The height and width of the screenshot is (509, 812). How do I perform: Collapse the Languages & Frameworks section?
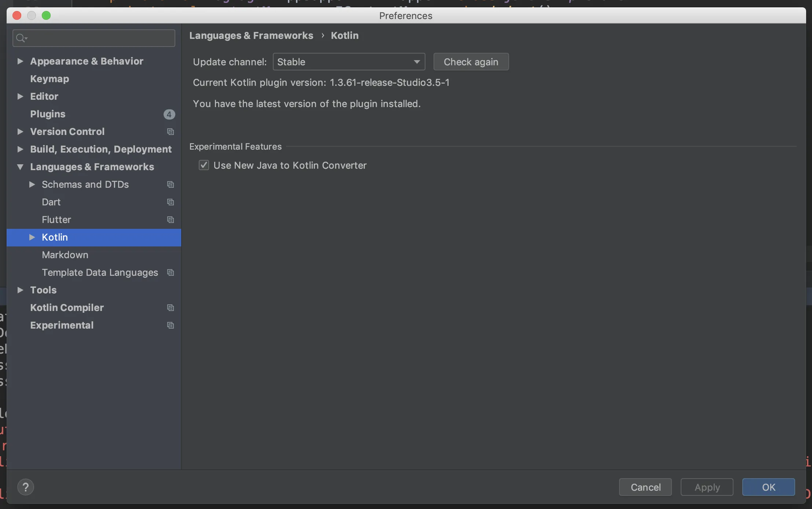pos(20,167)
